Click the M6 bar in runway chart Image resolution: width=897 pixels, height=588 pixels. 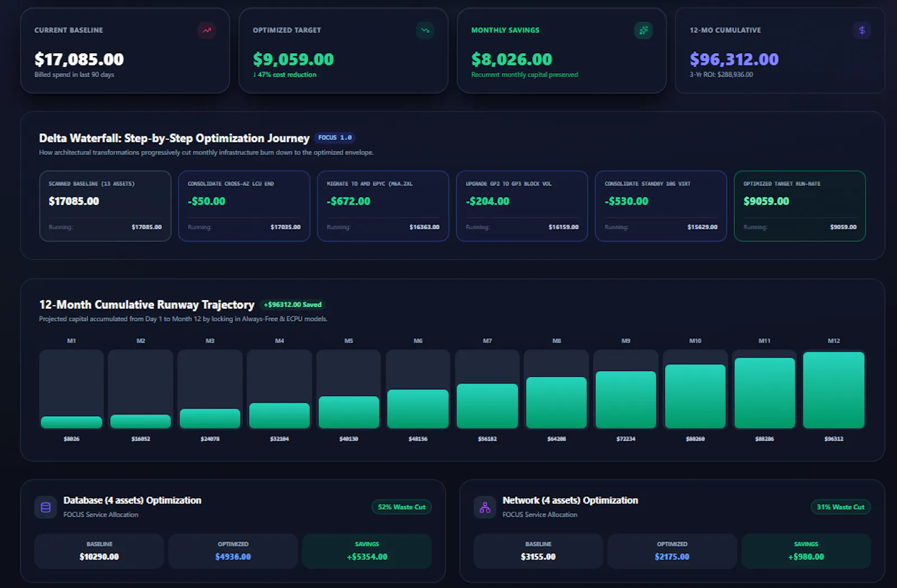point(418,409)
